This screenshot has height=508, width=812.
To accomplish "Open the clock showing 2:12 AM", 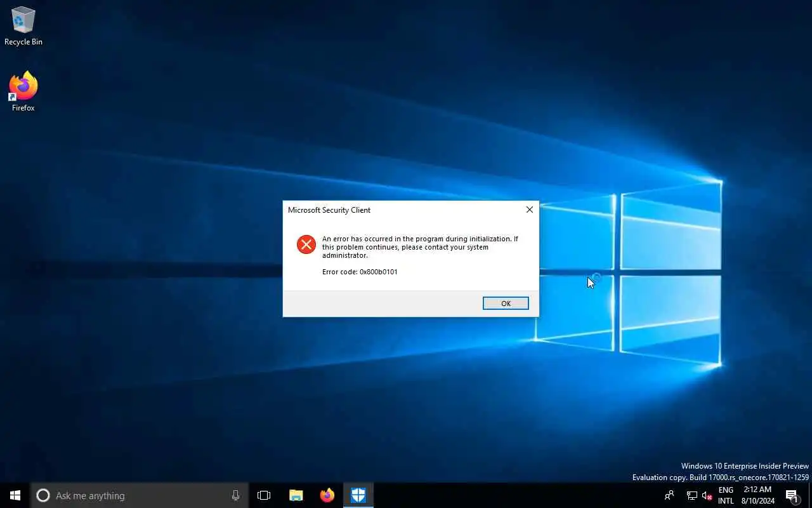I will [757, 495].
